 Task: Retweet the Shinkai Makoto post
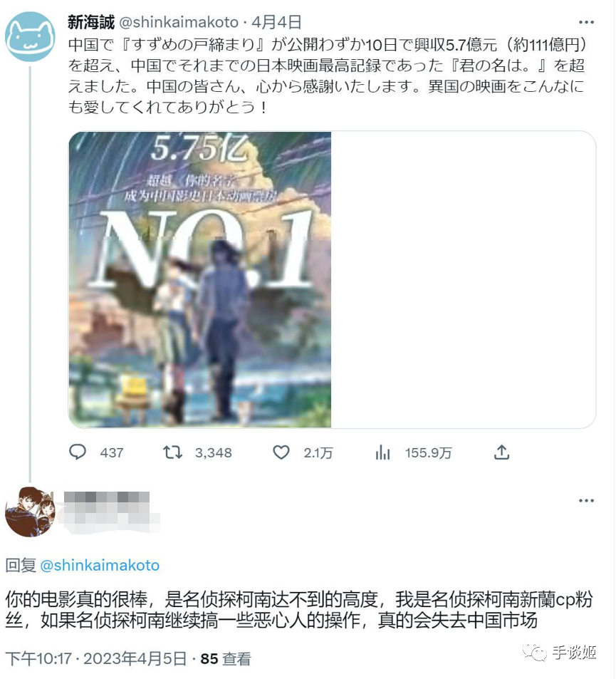coord(172,452)
